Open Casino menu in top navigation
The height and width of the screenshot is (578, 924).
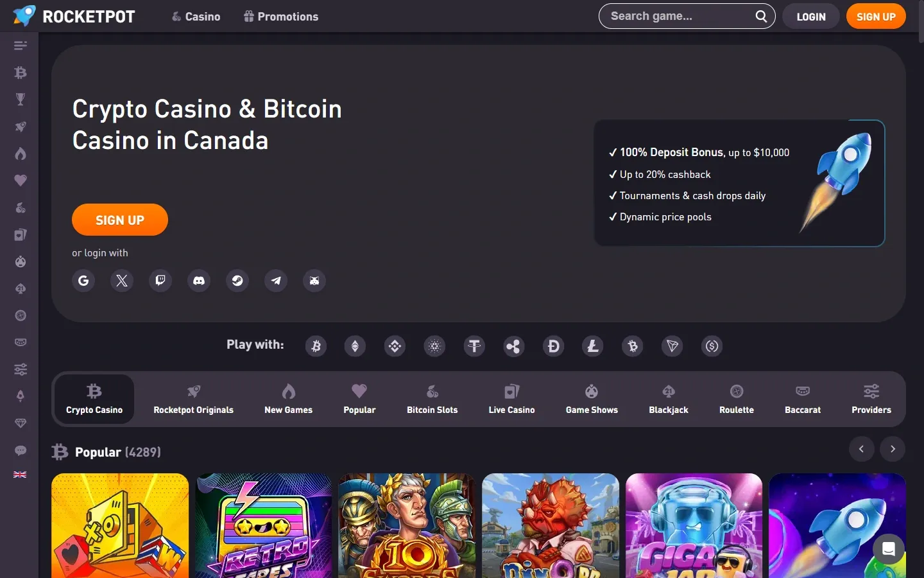(x=196, y=17)
